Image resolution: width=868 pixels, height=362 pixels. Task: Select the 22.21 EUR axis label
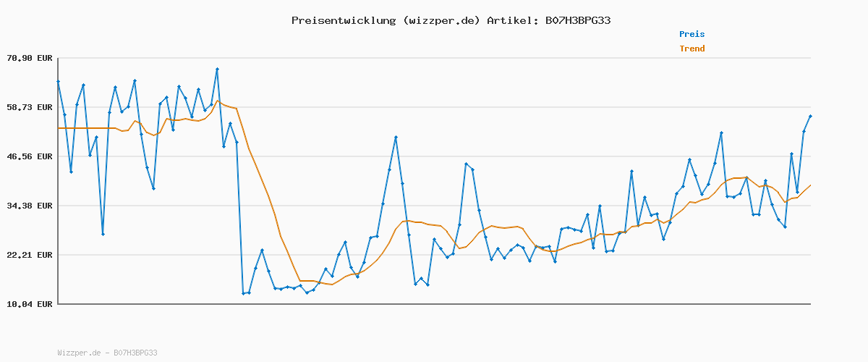tap(30, 255)
